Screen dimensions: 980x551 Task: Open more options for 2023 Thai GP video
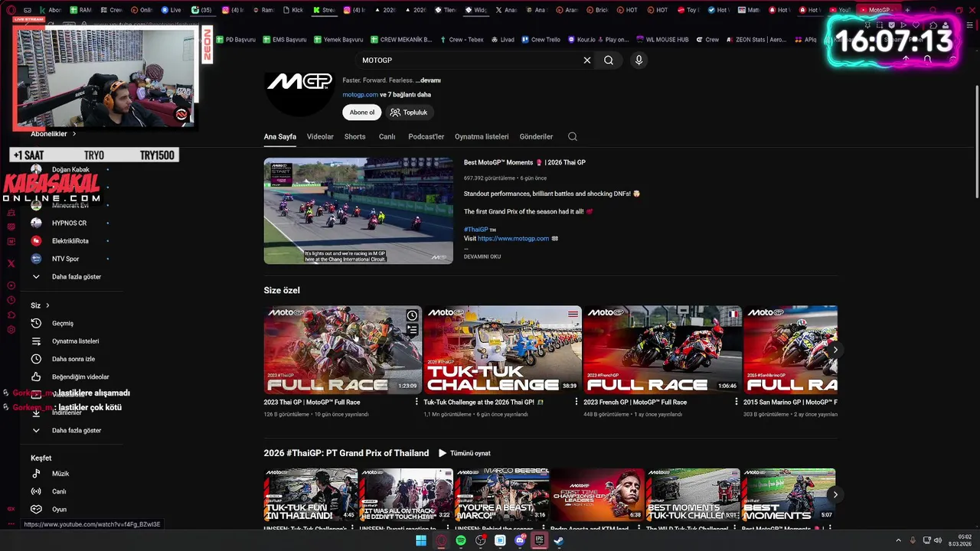pos(416,402)
